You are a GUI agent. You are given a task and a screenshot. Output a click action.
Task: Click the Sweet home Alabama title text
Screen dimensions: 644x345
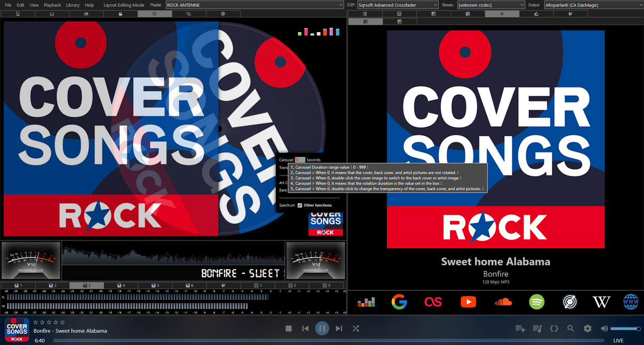(x=496, y=262)
